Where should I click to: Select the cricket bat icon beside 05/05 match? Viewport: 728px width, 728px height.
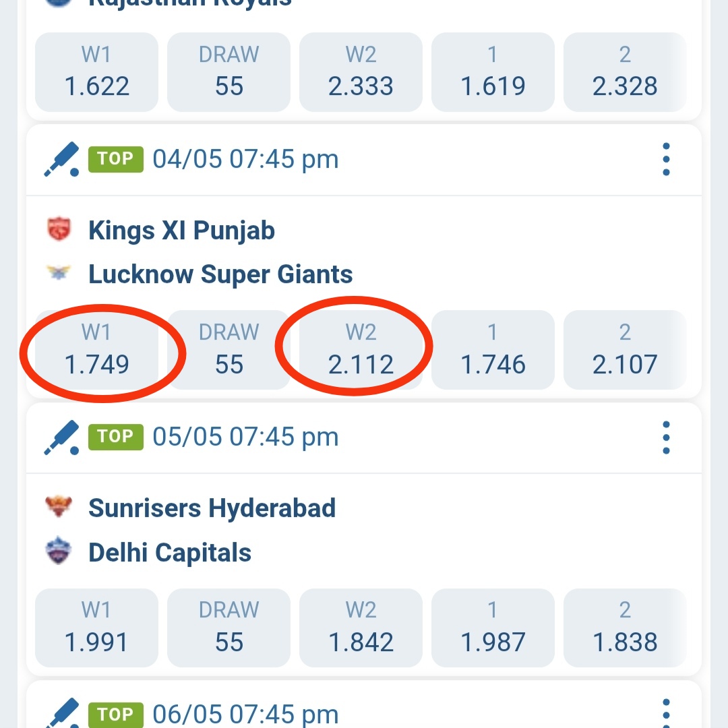61,437
